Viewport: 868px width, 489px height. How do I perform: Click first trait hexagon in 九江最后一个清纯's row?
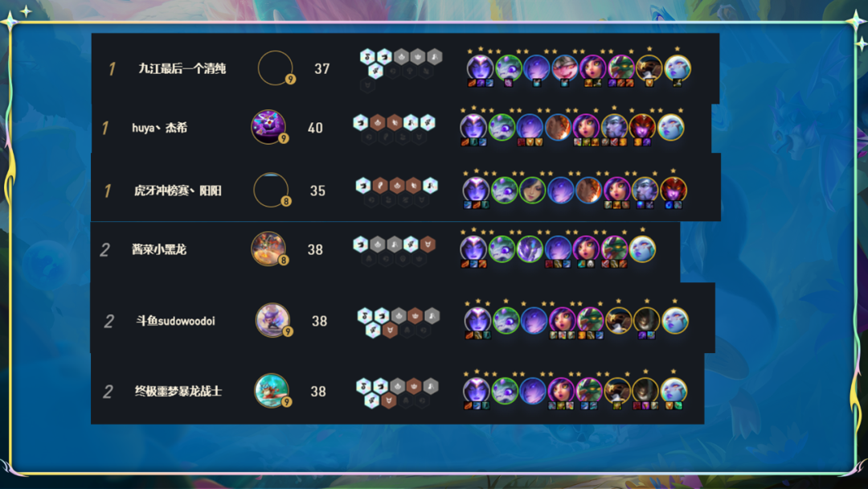(367, 56)
